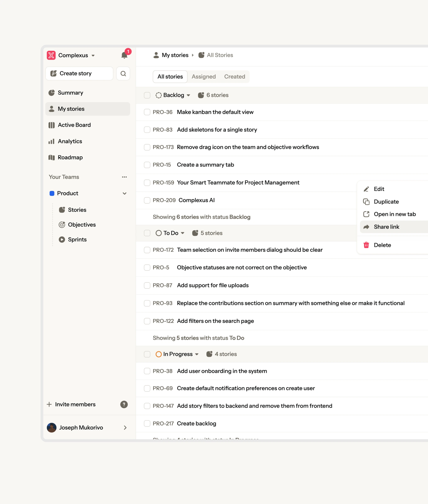Viewport: 428px width, 504px height.
Task: Click the search magnifier button
Action: [x=123, y=73]
